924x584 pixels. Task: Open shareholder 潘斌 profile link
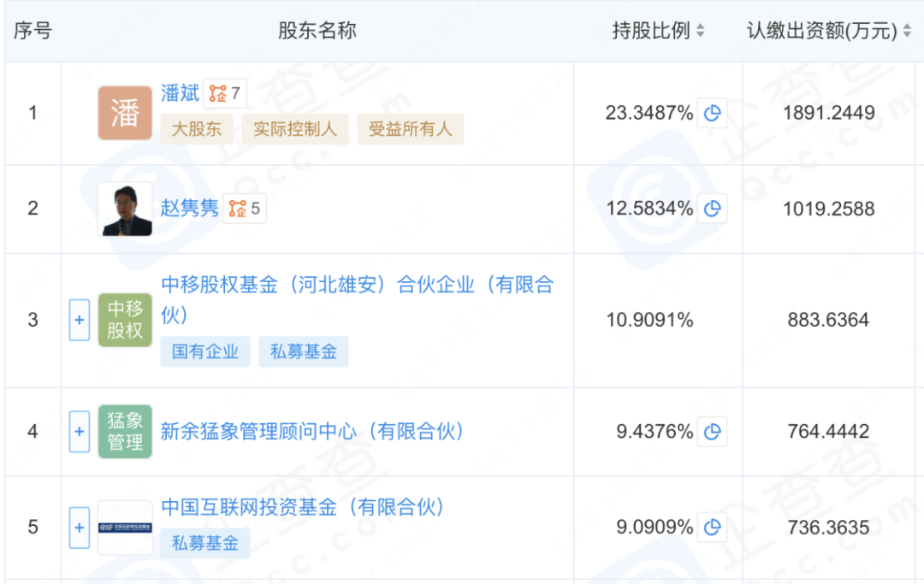[x=181, y=93]
